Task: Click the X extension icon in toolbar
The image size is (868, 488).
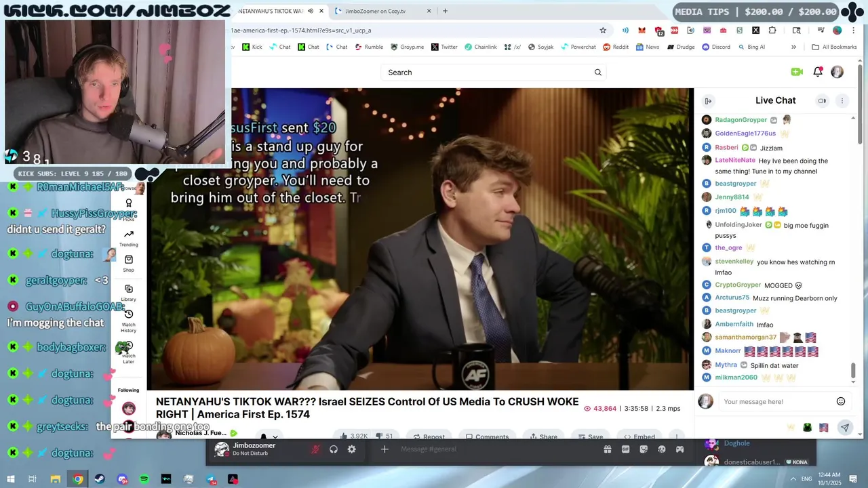Action: [755, 30]
